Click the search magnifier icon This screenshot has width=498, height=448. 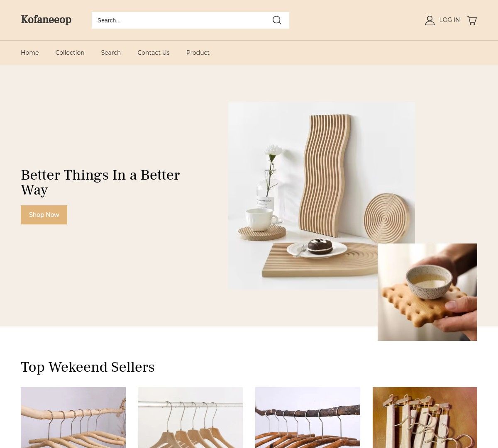click(277, 20)
